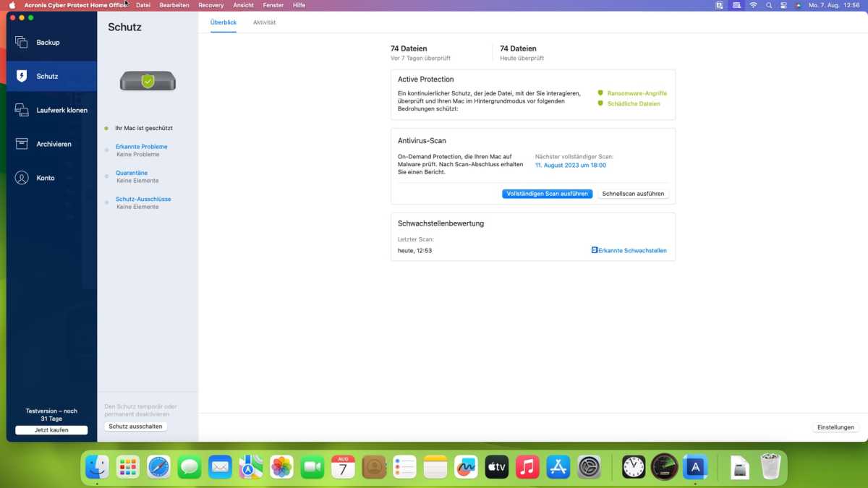Image resolution: width=868 pixels, height=488 pixels.
Task: Open Mail from the Dock
Action: coord(220,467)
